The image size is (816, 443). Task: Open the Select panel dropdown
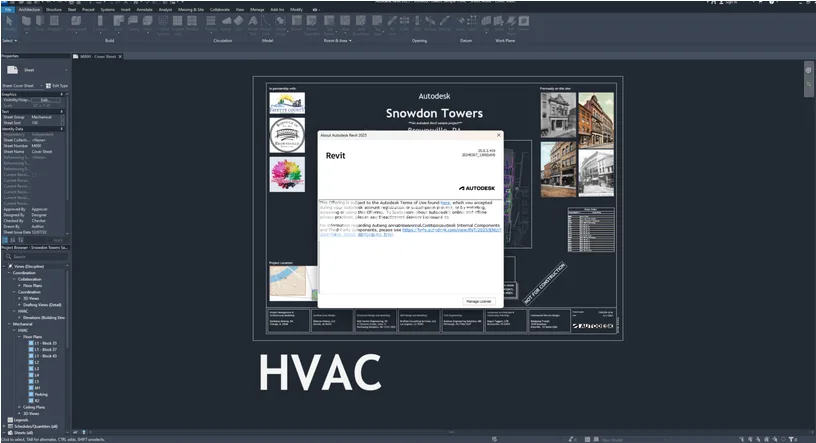tap(10, 41)
